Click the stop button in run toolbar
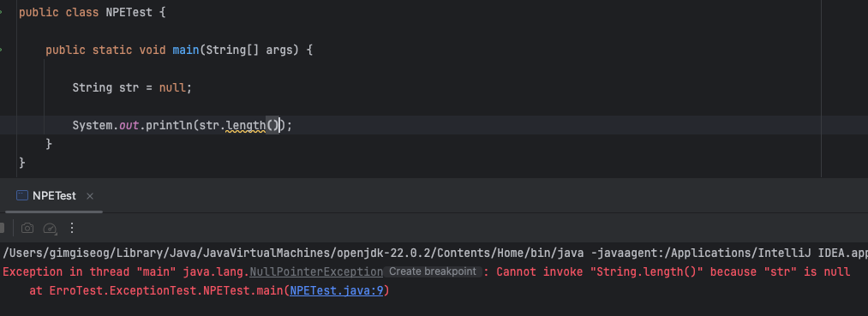 point(2,228)
